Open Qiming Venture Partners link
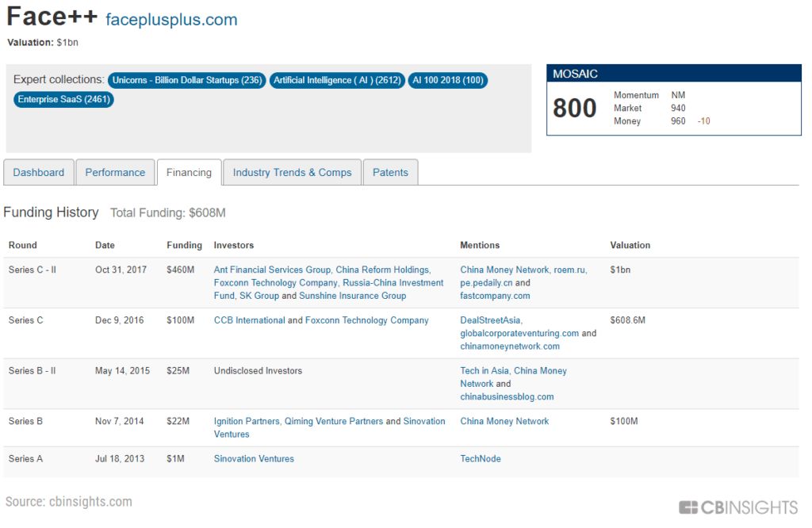The image size is (812, 528). (x=334, y=421)
